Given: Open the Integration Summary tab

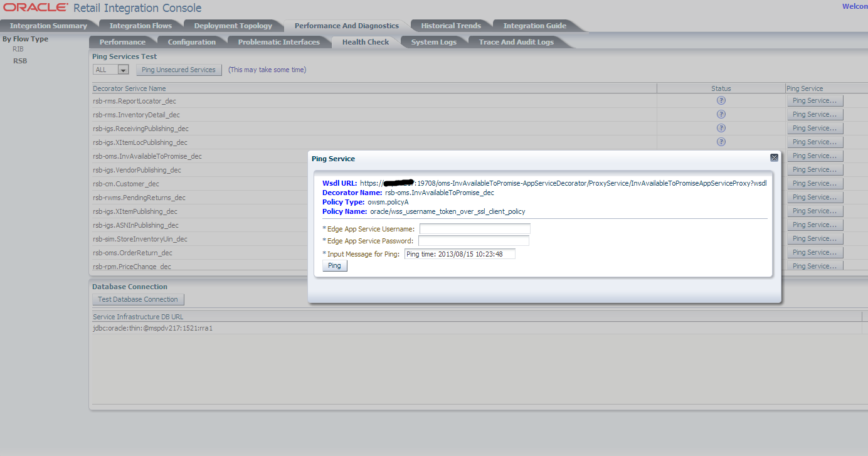Looking at the screenshot, I should [48, 26].
